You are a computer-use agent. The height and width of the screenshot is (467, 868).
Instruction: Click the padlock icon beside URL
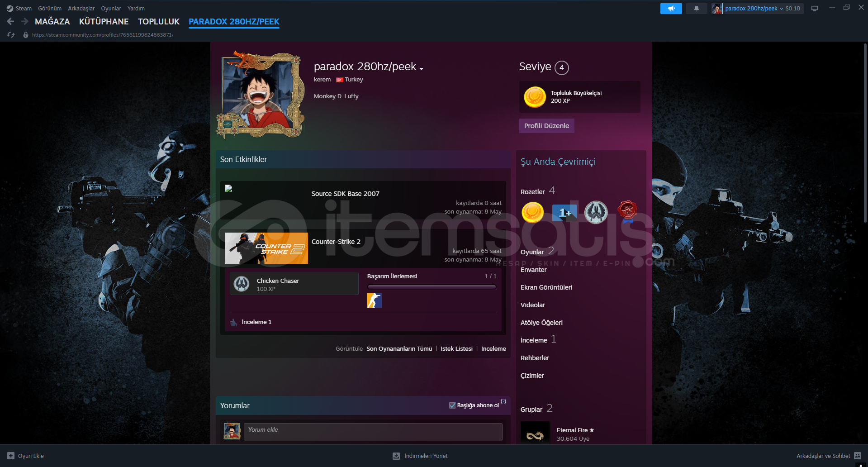(26, 35)
